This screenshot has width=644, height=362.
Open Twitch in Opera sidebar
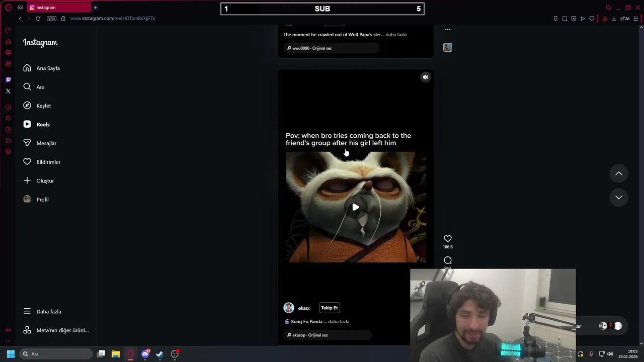tap(8, 80)
